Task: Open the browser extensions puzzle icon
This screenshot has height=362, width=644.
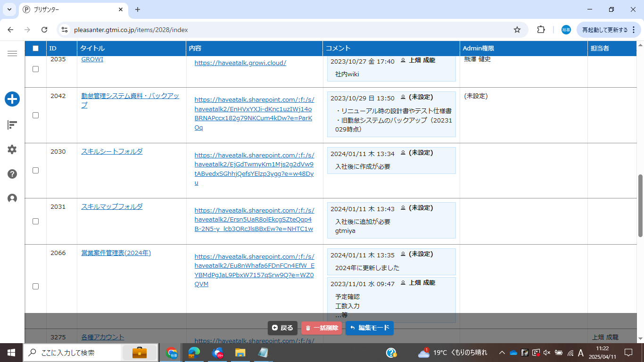Action: click(x=541, y=30)
